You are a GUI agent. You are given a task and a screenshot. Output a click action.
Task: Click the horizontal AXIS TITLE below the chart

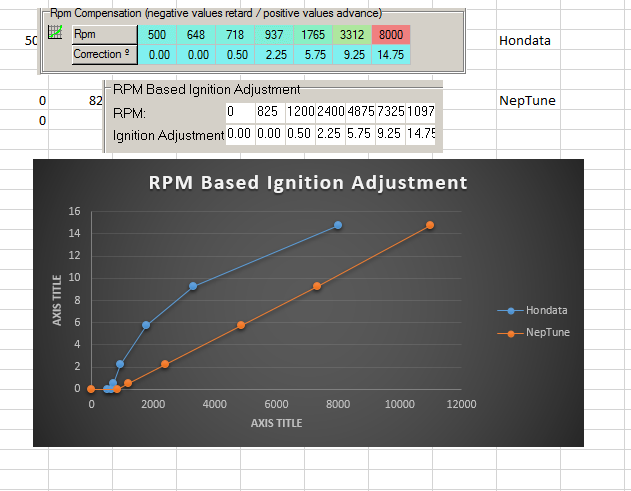click(276, 423)
